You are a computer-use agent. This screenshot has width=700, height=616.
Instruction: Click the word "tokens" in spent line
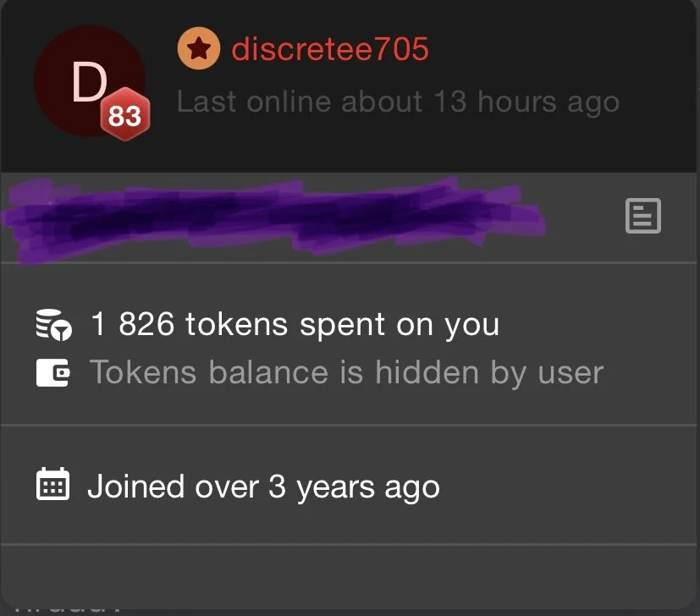tap(237, 324)
